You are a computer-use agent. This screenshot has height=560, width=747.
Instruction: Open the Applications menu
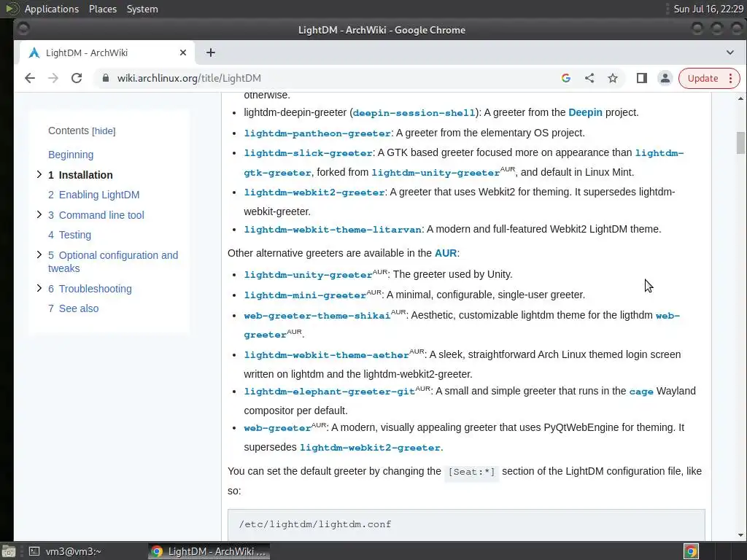pos(52,9)
